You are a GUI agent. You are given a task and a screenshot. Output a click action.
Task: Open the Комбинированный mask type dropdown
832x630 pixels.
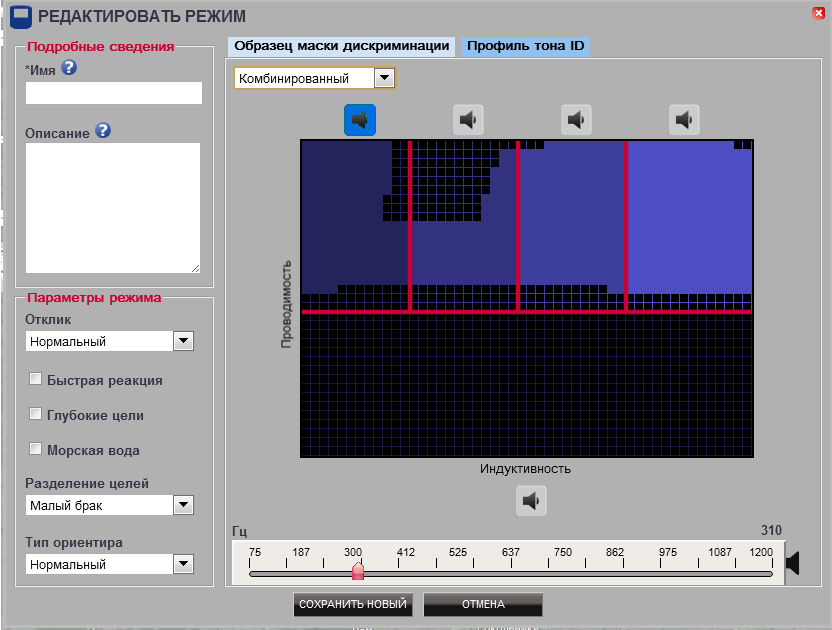(x=385, y=78)
